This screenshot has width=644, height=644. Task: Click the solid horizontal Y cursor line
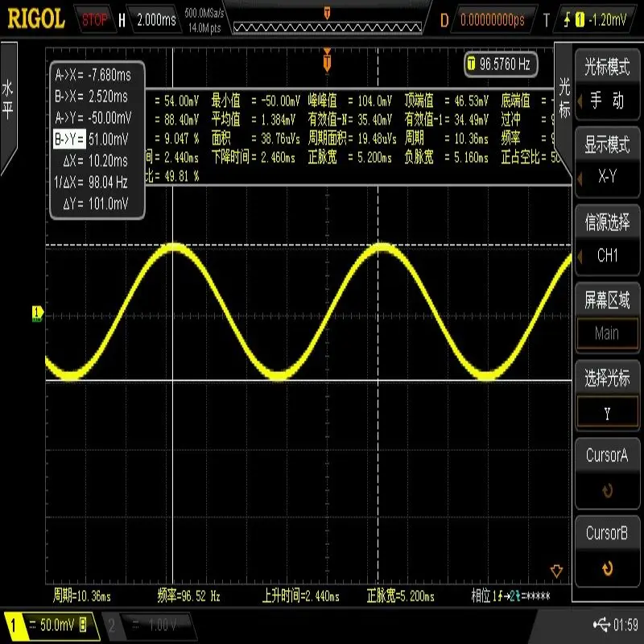pyautogui.click(x=308, y=381)
